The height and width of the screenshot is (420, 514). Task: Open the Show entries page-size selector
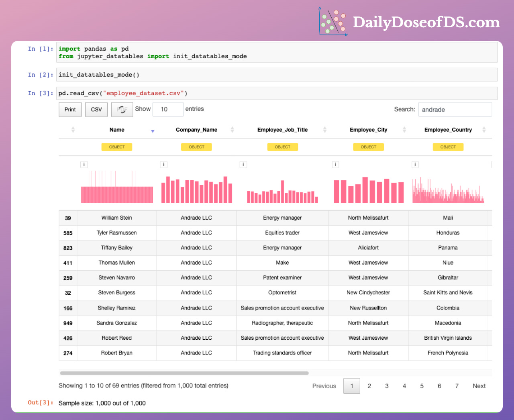[168, 109]
